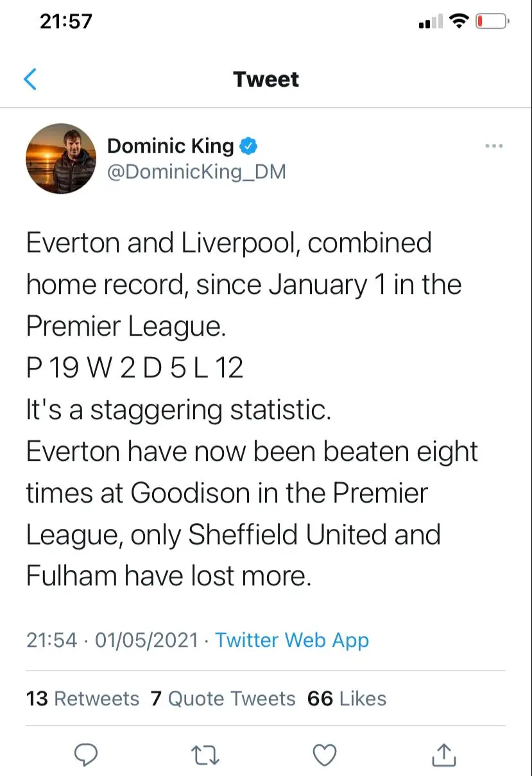Tap the tweet body text
The width and height of the screenshot is (532, 776).
click(x=250, y=410)
